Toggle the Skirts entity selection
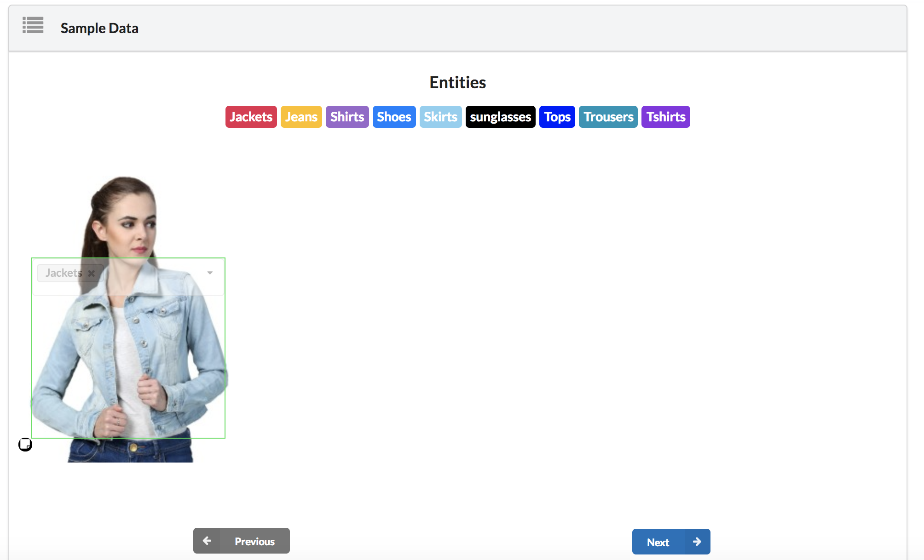924x560 pixels. click(x=440, y=117)
